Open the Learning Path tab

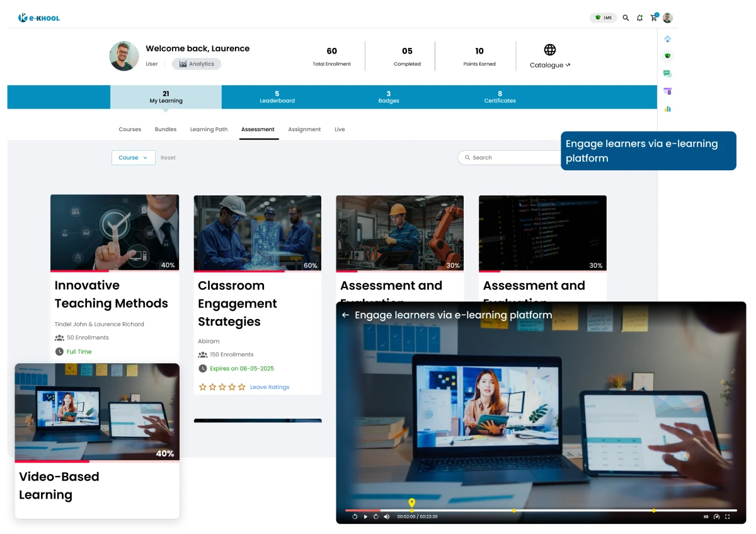coord(209,129)
